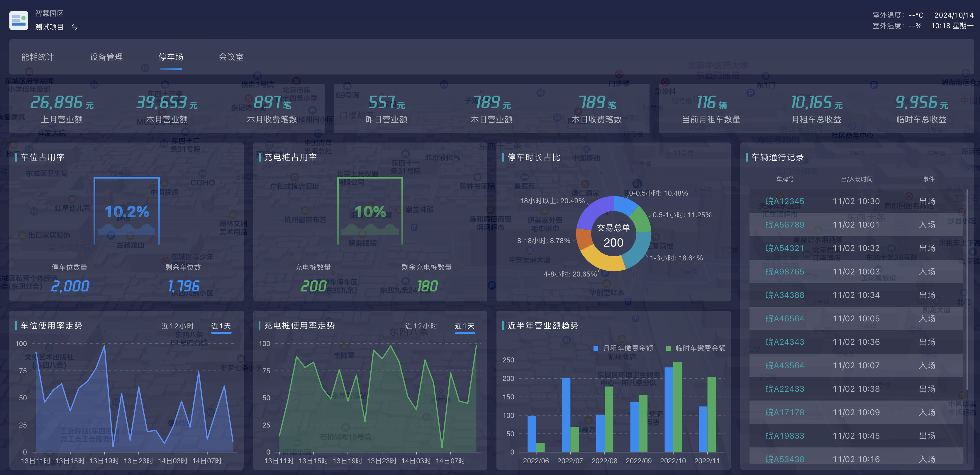Select 近12小时 in 充电桩使用率走势

(421, 326)
